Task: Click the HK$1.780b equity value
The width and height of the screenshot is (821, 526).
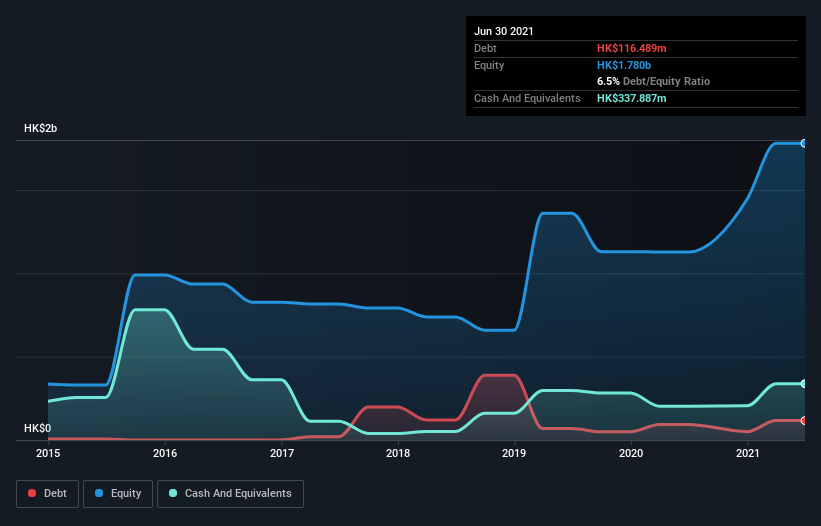Action: [x=624, y=65]
